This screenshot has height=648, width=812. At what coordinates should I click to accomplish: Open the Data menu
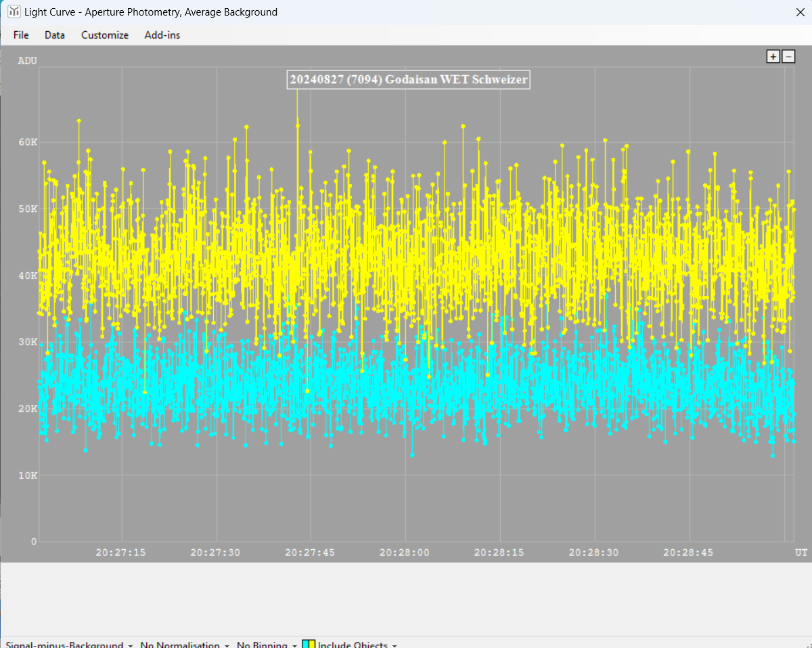pos(55,35)
